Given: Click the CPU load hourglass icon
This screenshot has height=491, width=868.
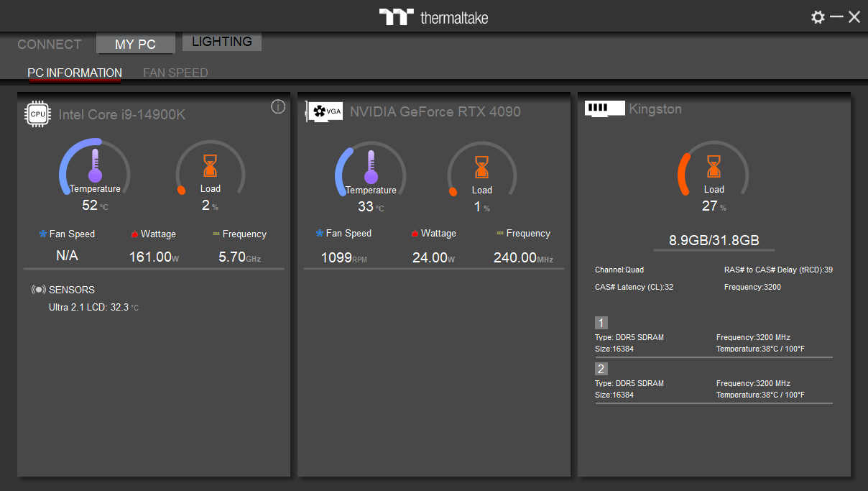Looking at the screenshot, I should 210,166.
